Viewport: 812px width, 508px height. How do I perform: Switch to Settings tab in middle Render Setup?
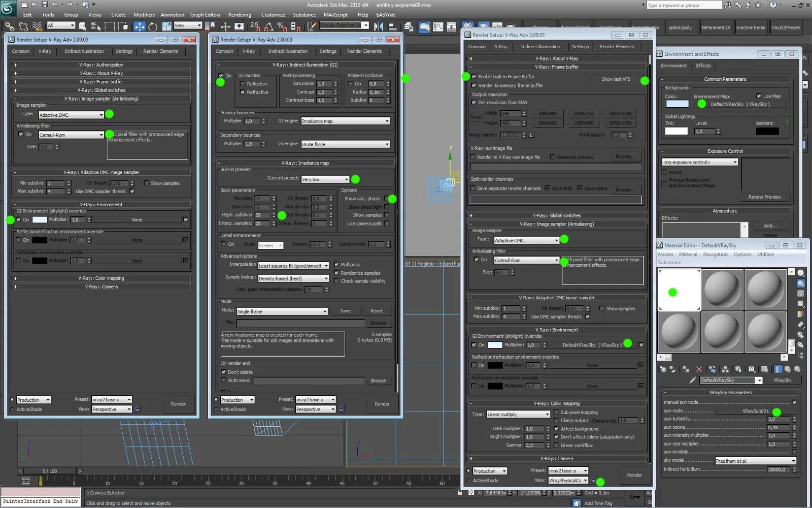[x=328, y=51]
